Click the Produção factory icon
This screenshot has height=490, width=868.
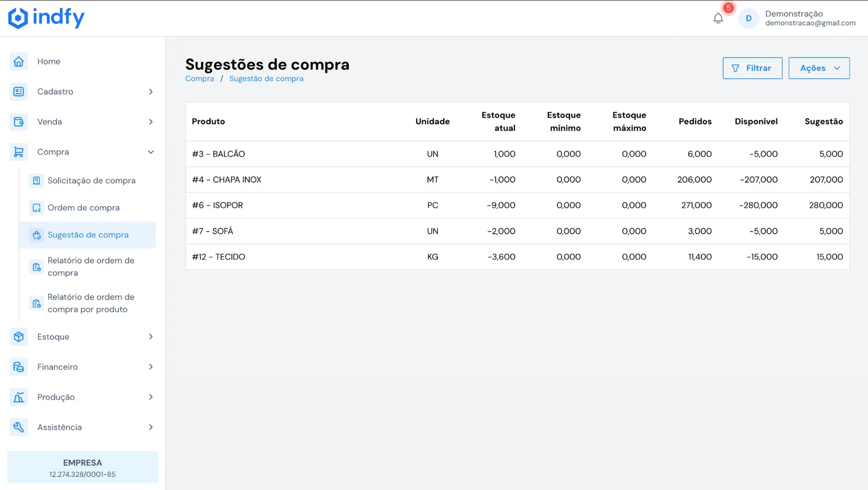point(18,397)
